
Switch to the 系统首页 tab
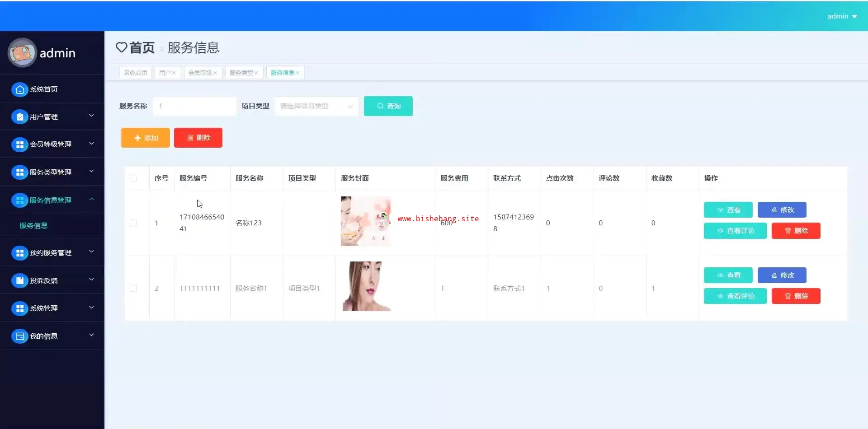click(136, 73)
